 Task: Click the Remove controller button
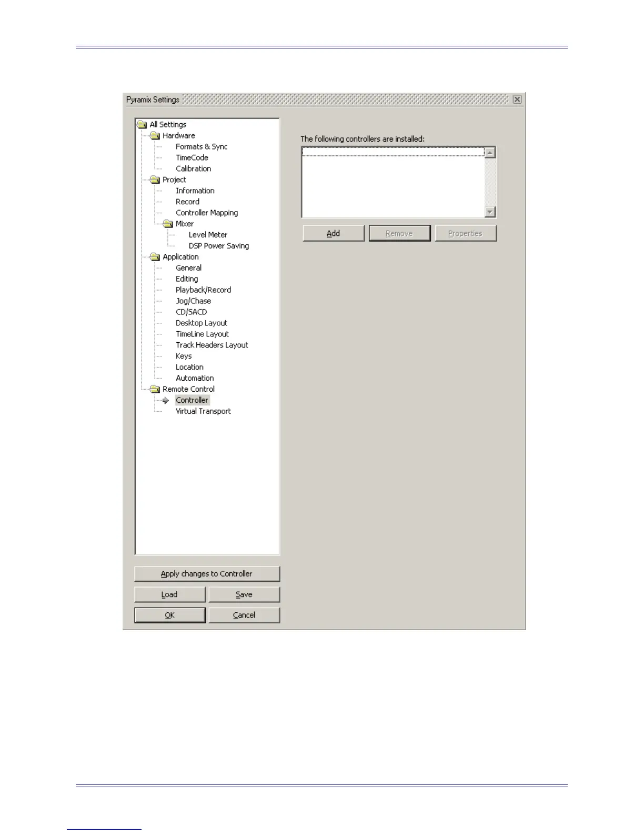point(400,234)
